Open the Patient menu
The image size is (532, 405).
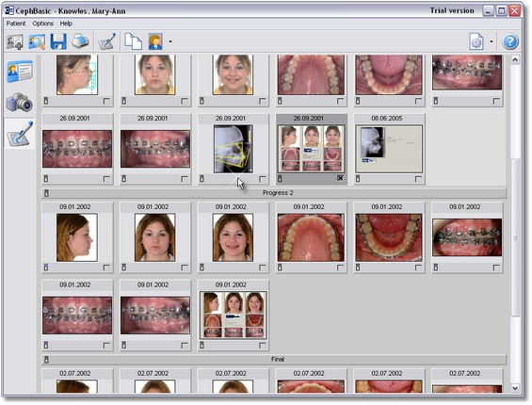tap(16, 24)
